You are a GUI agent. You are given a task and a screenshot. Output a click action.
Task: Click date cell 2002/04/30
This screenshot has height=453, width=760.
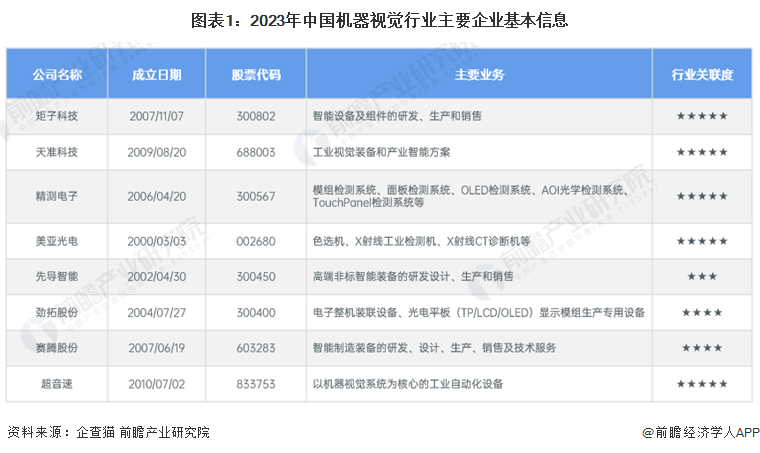157,276
